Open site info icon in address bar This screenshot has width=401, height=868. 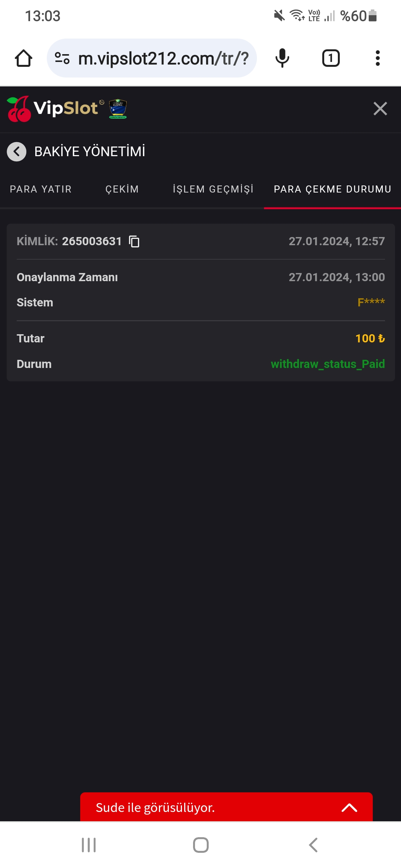pos(62,58)
